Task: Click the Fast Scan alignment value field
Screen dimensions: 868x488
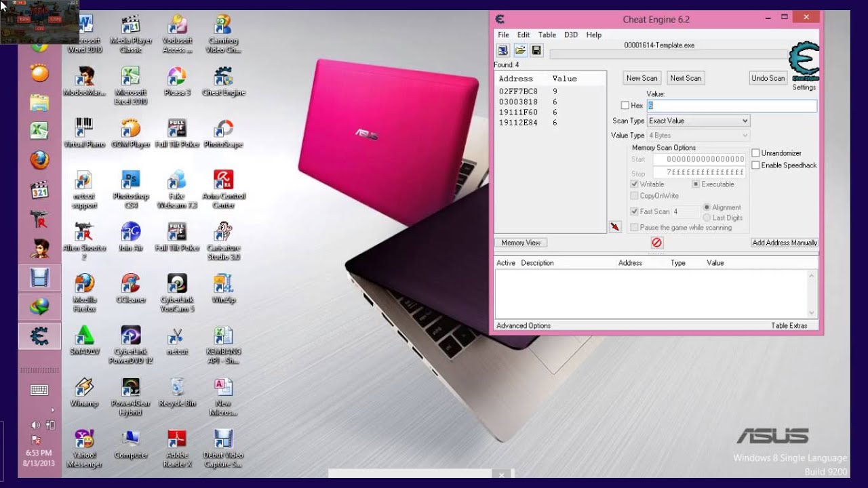Action: (686, 211)
